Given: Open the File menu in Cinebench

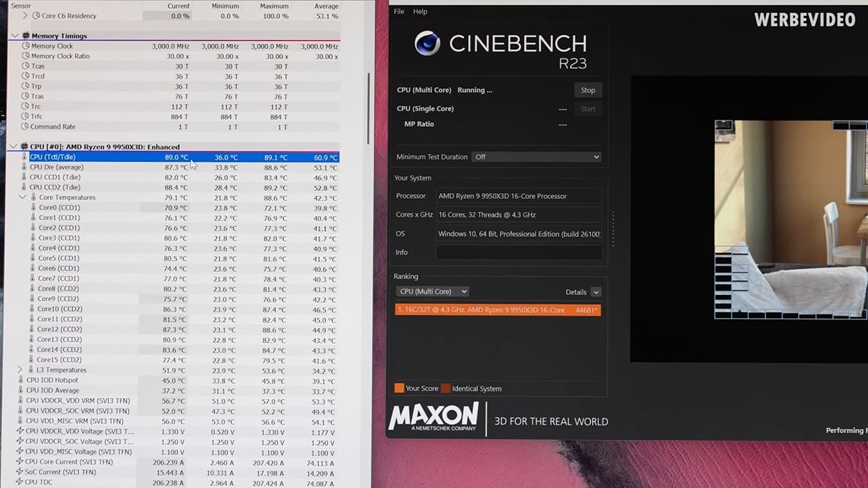Looking at the screenshot, I should pyautogui.click(x=399, y=11).
